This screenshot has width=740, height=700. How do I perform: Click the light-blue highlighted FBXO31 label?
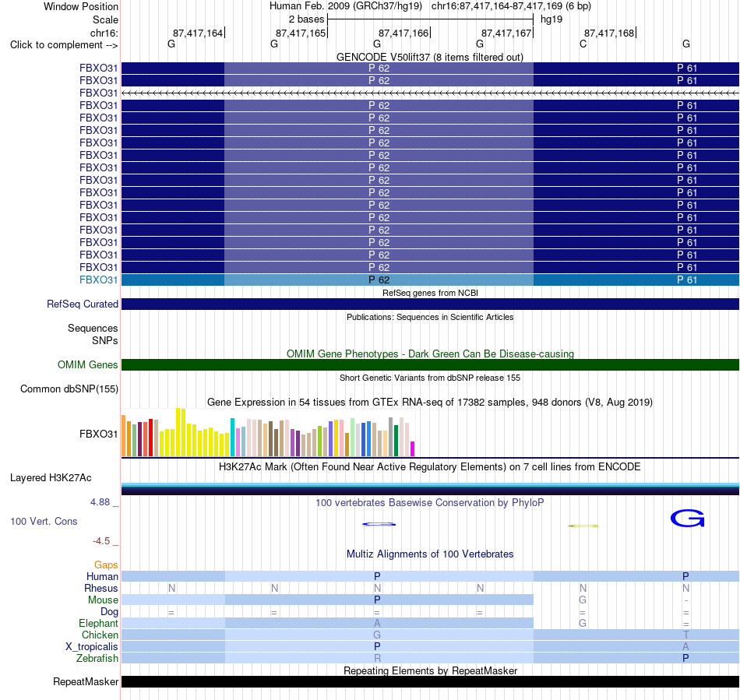coord(98,280)
